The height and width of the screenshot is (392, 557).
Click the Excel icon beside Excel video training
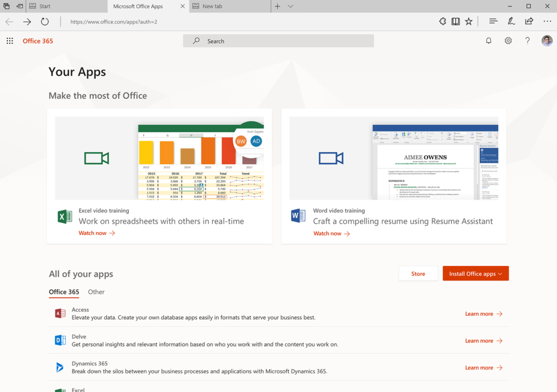(x=64, y=216)
